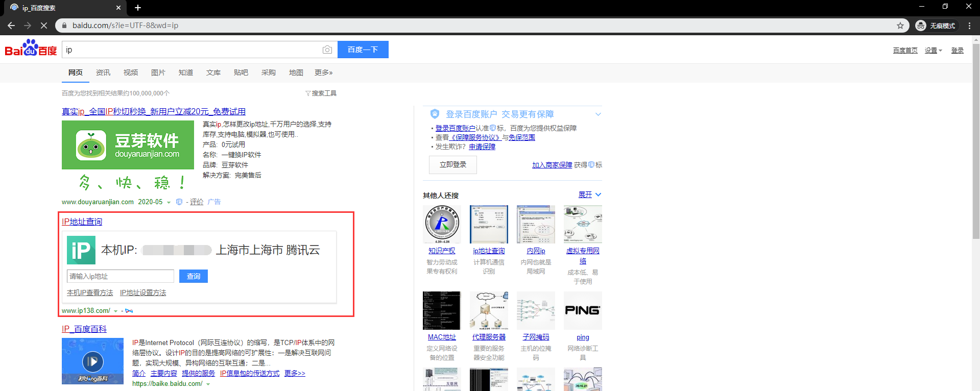This screenshot has height=391, width=980.
Task: Open the 知识产权 thumbnail
Action: point(442,224)
